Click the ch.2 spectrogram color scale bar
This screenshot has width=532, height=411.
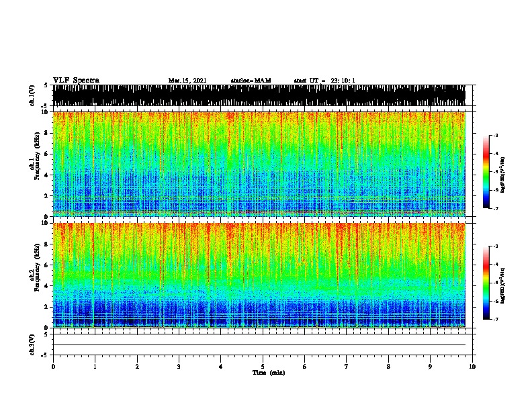click(x=486, y=283)
